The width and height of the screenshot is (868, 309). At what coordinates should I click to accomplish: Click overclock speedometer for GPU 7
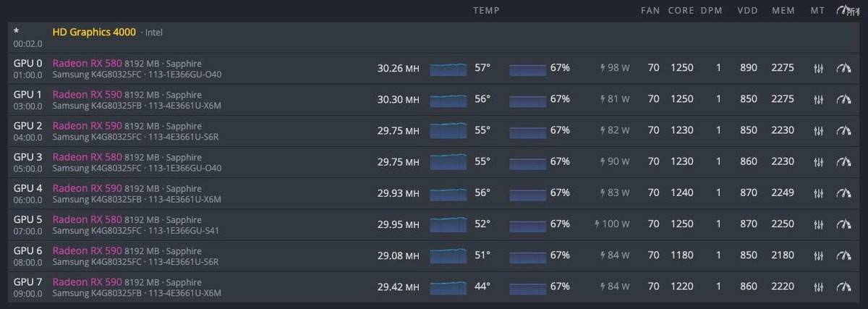pyautogui.click(x=843, y=287)
